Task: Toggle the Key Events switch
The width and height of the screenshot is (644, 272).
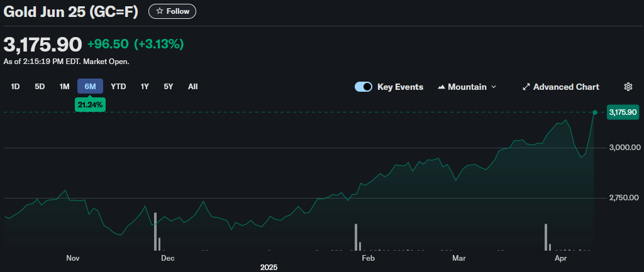Action: pos(364,87)
